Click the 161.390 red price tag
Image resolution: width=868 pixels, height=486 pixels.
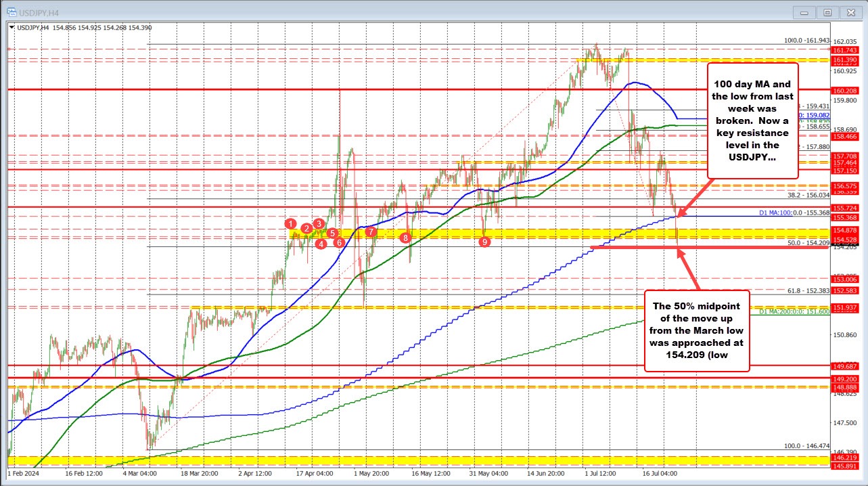point(845,60)
